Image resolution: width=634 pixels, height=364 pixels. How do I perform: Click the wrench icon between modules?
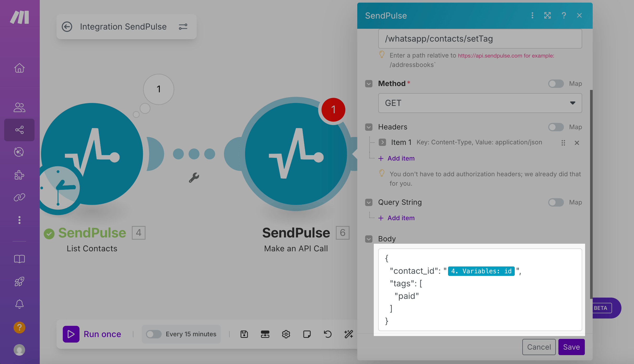[x=194, y=178]
